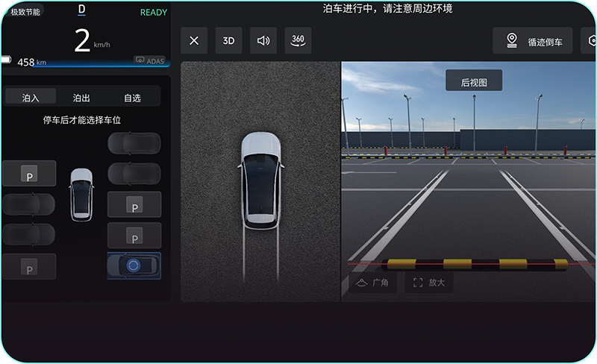This screenshot has height=364, width=597.
Task: Activate the 360 surround view icon
Action: click(298, 41)
